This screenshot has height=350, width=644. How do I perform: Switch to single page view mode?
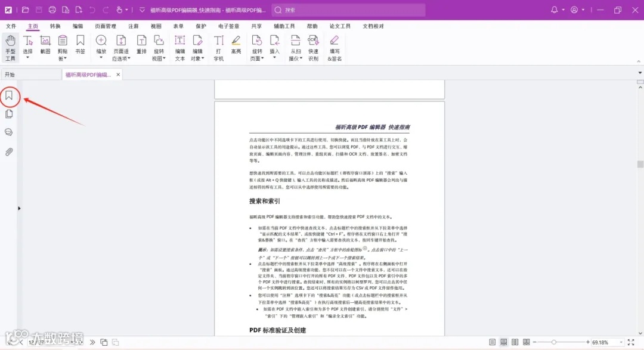tap(492, 342)
